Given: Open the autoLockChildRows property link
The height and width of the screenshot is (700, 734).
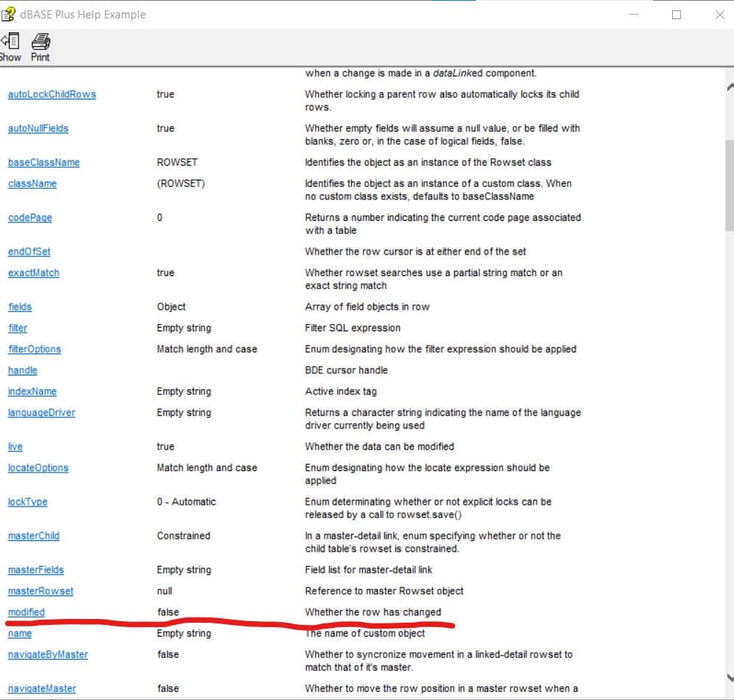Looking at the screenshot, I should pyautogui.click(x=52, y=94).
